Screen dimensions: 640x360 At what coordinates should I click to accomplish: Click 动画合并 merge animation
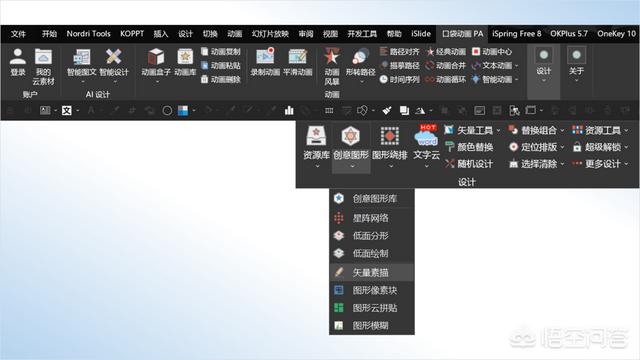click(446, 65)
